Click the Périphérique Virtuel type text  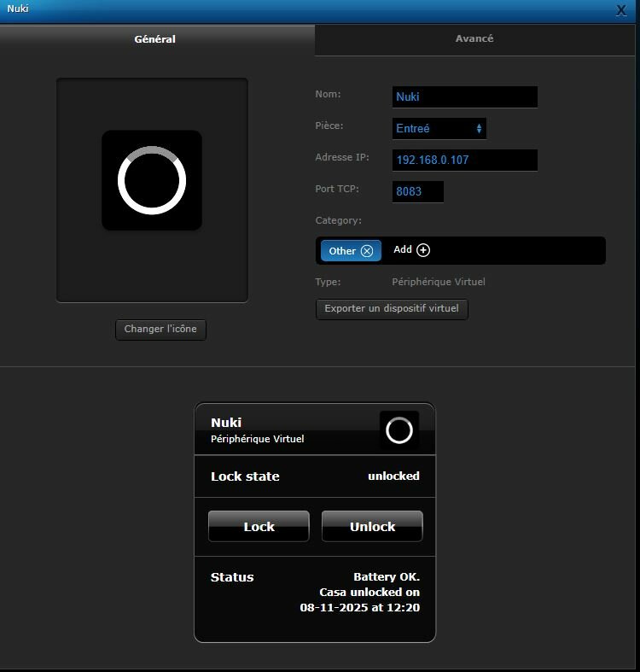[x=438, y=282]
